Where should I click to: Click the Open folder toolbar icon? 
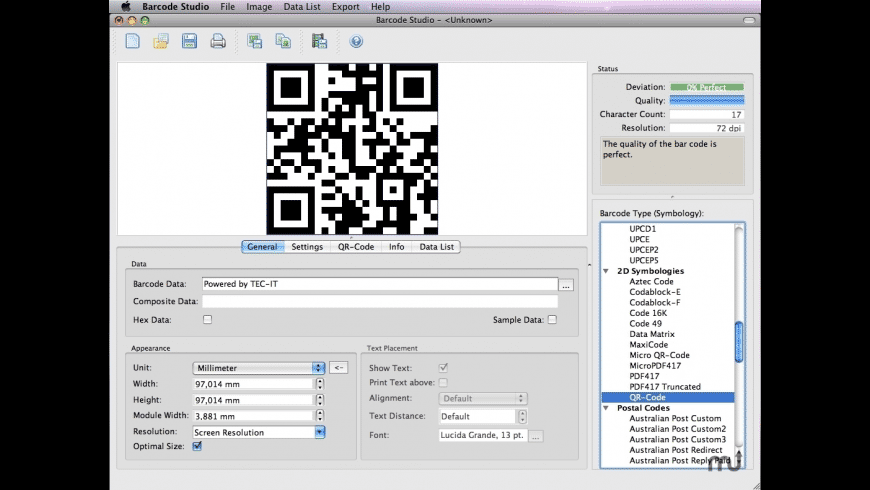point(160,41)
